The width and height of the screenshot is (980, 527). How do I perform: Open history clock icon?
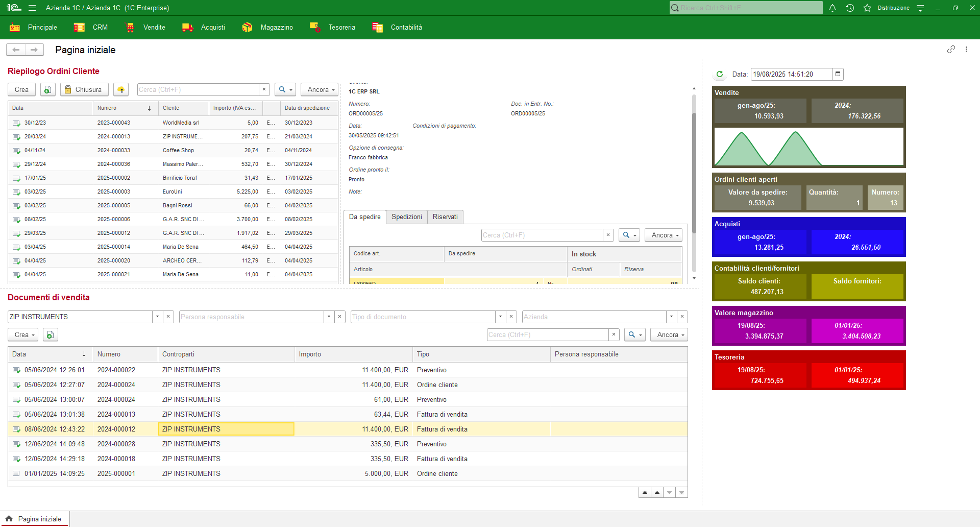[x=850, y=8]
